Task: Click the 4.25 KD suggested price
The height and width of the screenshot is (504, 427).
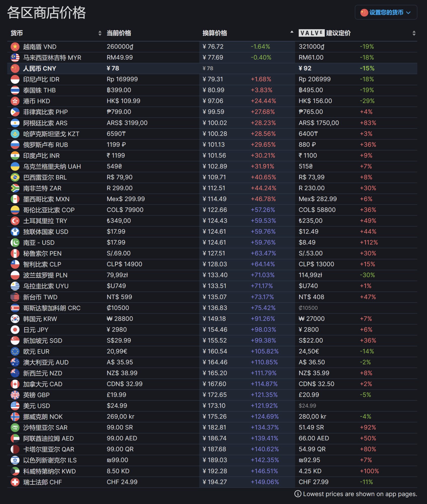Action: pyautogui.click(x=310, y=471)
